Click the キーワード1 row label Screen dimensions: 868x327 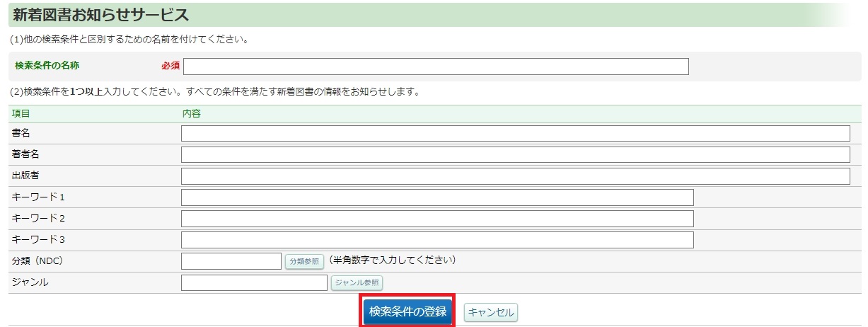click(x=38, y=197)
